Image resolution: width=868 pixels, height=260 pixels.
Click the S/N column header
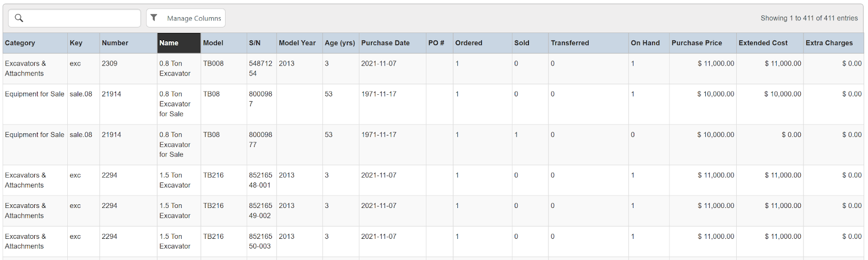pos(254,43)
